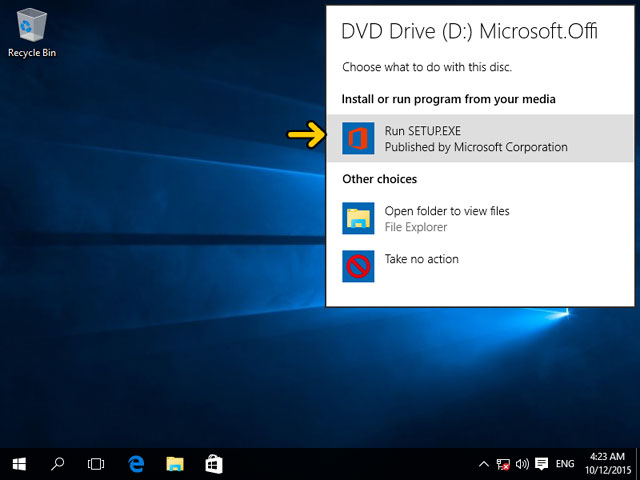Viewport: 640px width, 480px height.
Task: Click the network status tray icon
Action: (x=503, y=464)
